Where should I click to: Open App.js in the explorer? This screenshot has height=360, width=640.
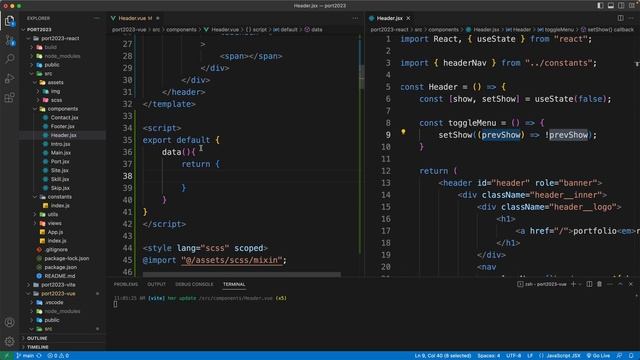tap(55, 232)
